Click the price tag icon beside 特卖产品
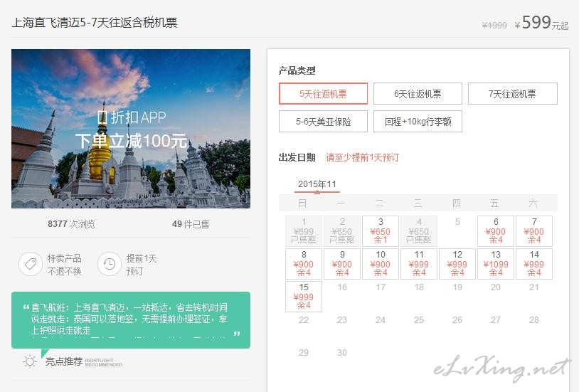The image size is (579, 392). pyautogui.click(x=31, y=264)
